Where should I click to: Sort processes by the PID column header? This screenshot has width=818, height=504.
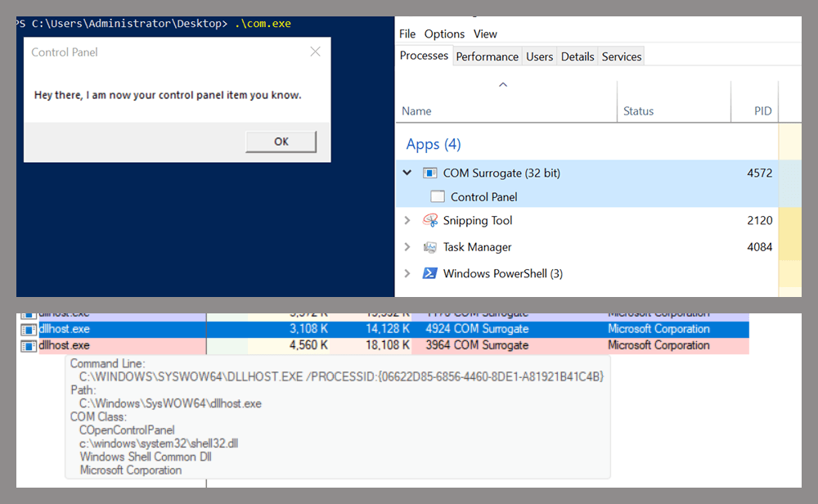tap(762, 111)
